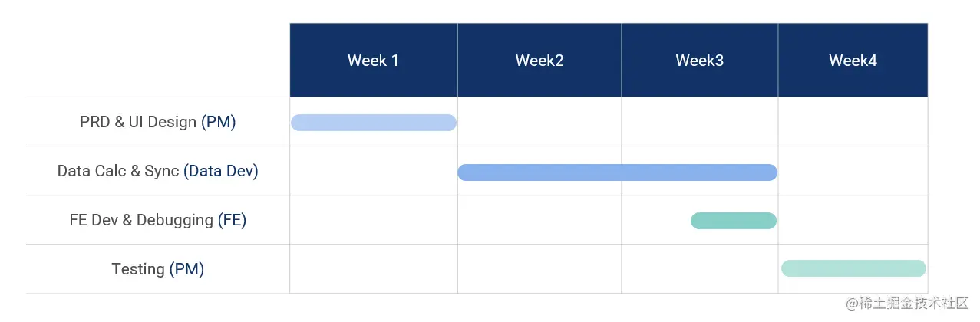Image resolution: width=980 pixels, height=322 pixels.
Task: Select the mint green Testing bar in Week4
Action: pos(853,268)
